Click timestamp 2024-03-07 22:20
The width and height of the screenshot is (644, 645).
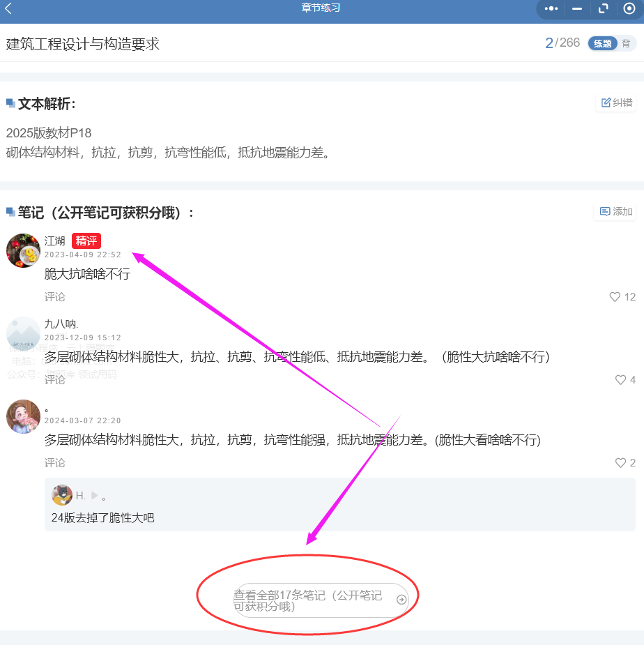point(83,420)
